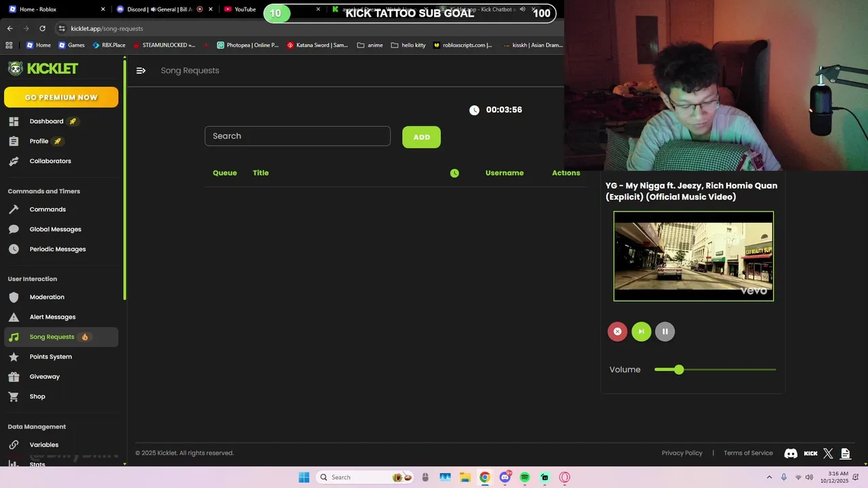
Task: Toggle the sidebar collapse menu icon
Action: click(141, 70)
